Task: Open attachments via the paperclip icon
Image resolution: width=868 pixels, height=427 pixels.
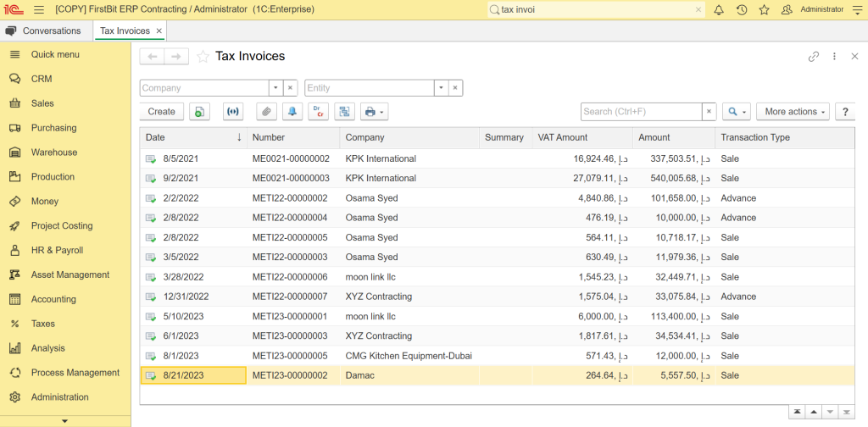Action: coord(266,112)
